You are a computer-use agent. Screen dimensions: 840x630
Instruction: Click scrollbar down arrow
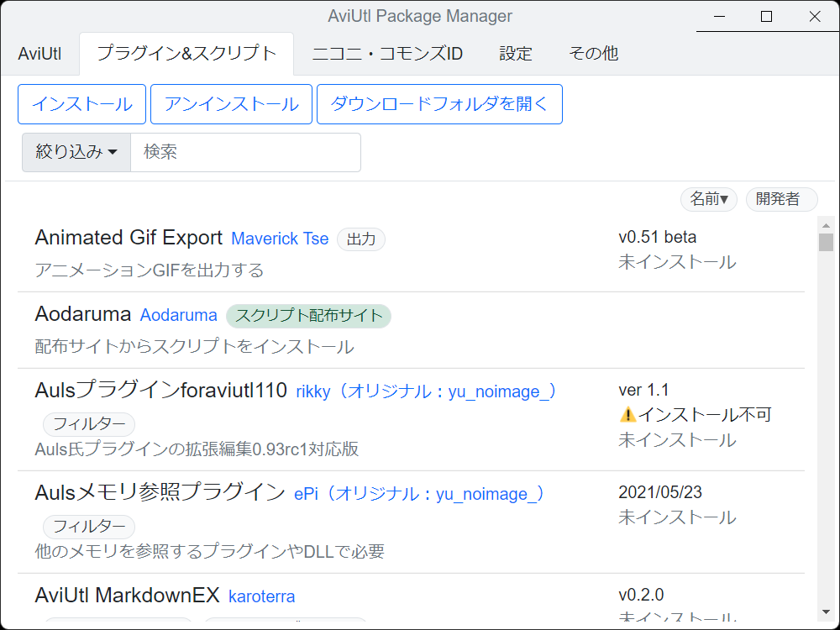tap(826, 612)
